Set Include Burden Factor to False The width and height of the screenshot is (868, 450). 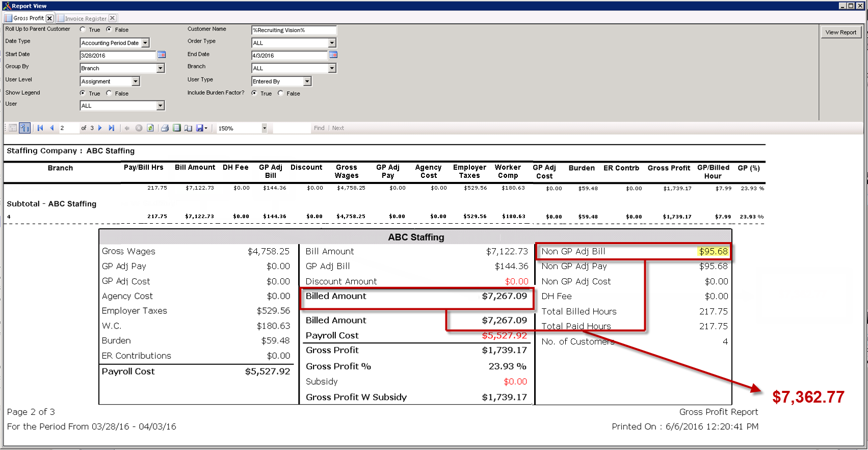pyautogui.click(x=280, y=93)
